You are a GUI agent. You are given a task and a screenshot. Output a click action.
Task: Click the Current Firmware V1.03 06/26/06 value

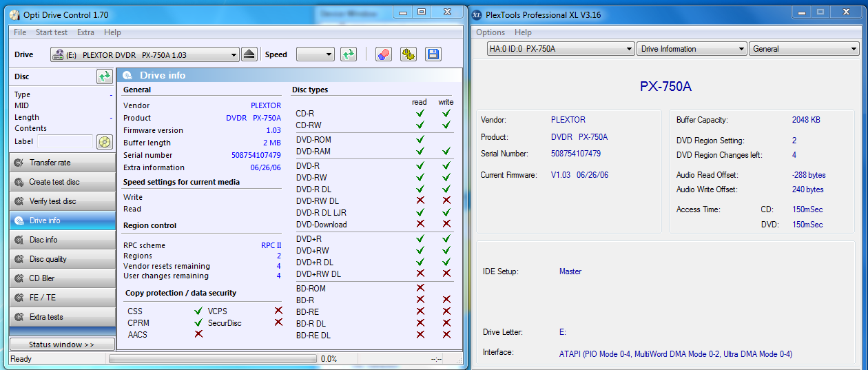(579, 175)
